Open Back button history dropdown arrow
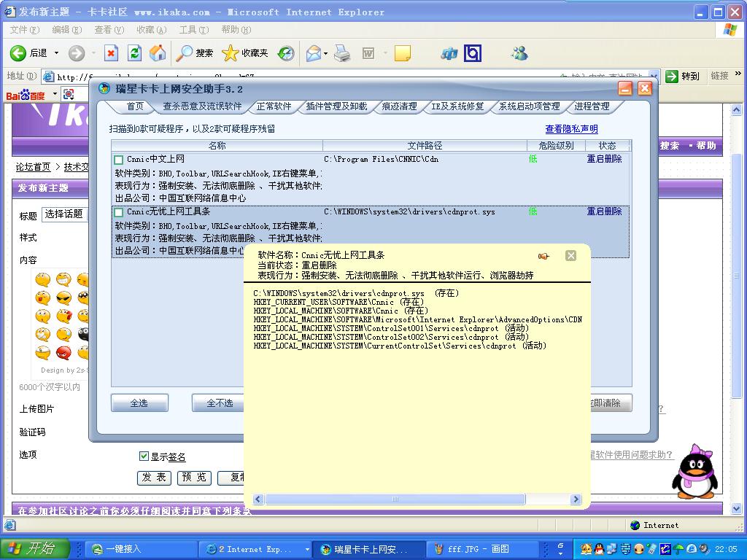747x560 pixels. pos(56,52)
